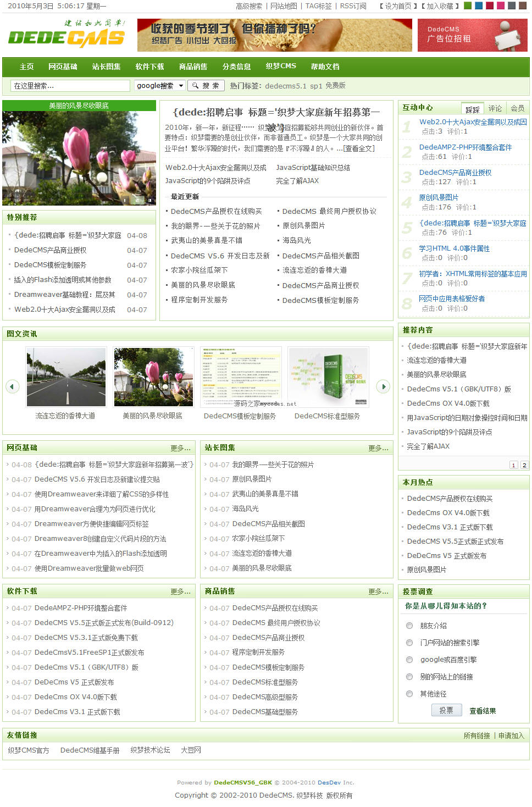Open 所有链接 in 友情链接 header

(x=476, y=736)
